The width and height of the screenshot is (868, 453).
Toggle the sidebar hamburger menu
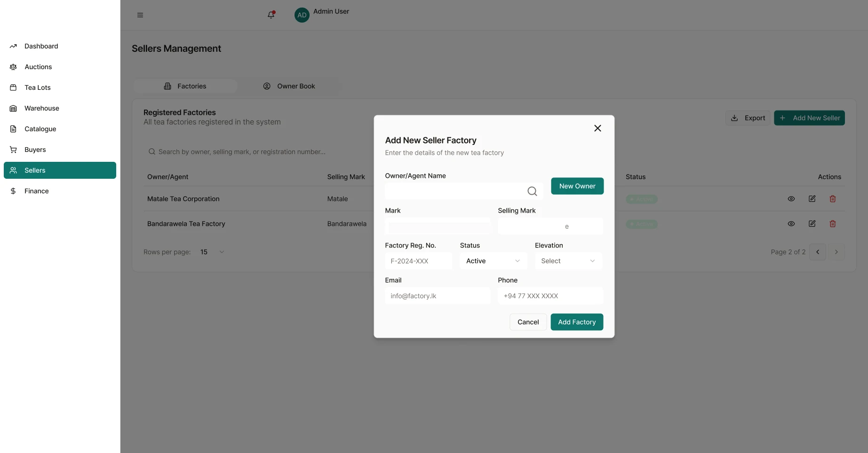point(140,15)
